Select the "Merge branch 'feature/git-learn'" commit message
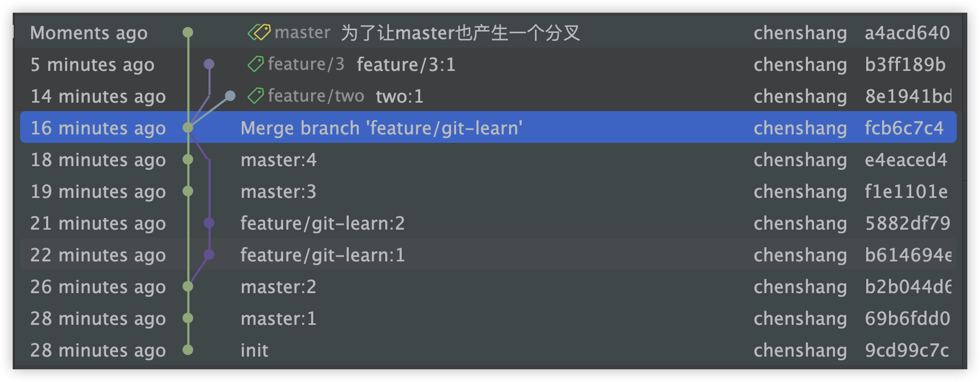The width and height of the screenshot is (980, 382). point(381,128)
